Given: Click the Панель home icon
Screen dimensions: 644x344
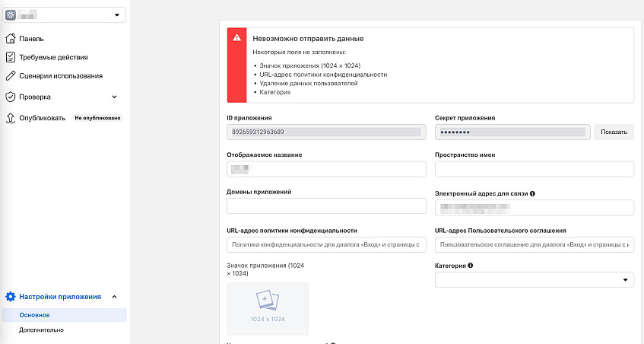Looking at the screenshot, I should [x=11, y=39].
